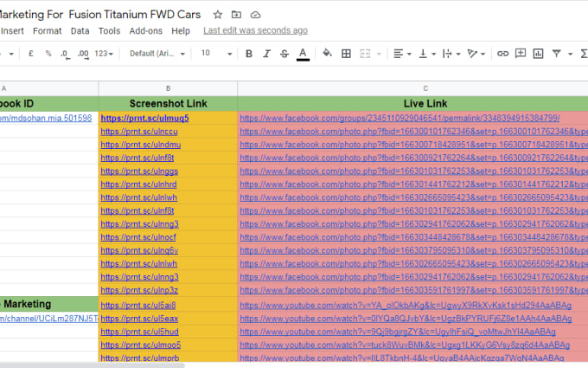The image size is (588, 368).
Task: Open link prnt.sc/ul5eax
Action: [139, 319]
